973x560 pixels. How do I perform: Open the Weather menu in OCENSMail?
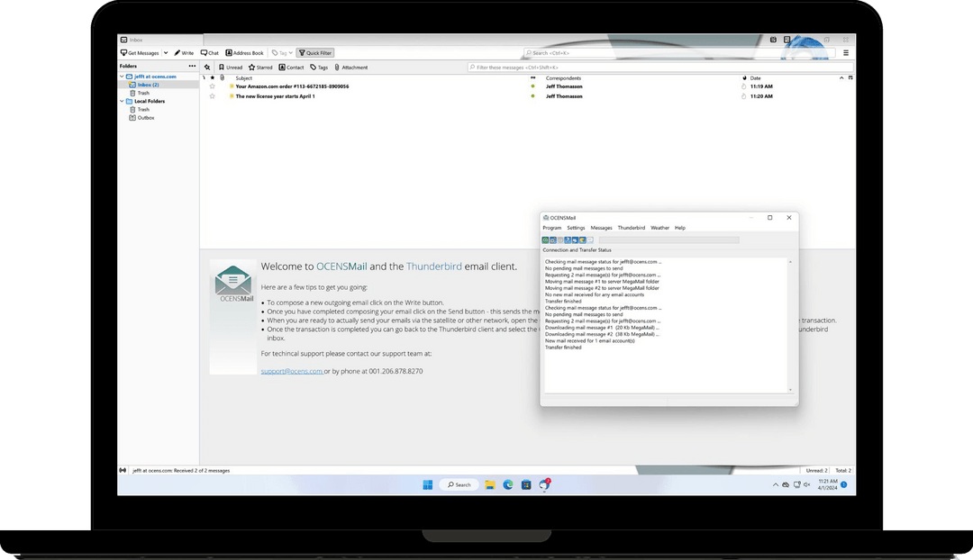click(x=659, y=228)
